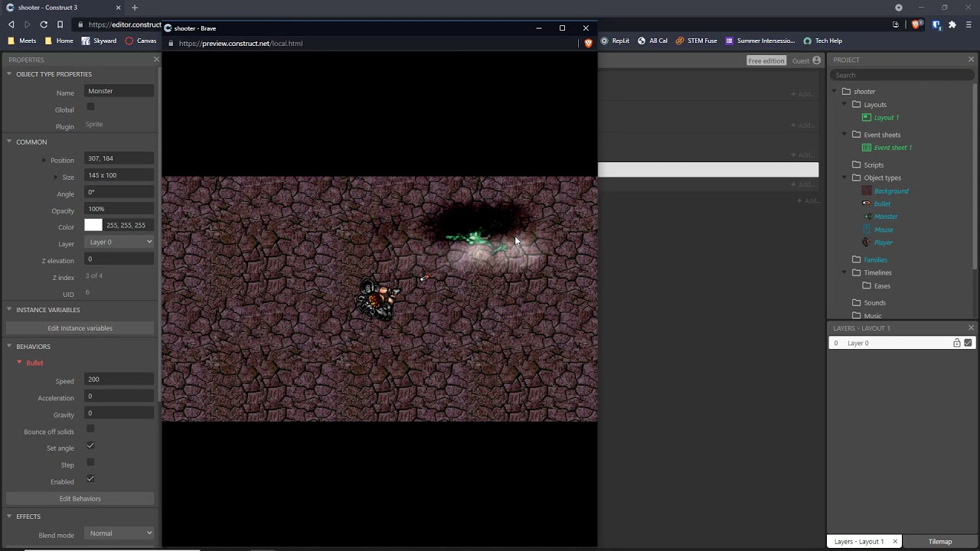
Task: Click the Player object type icon
Action: coord(867,243)
